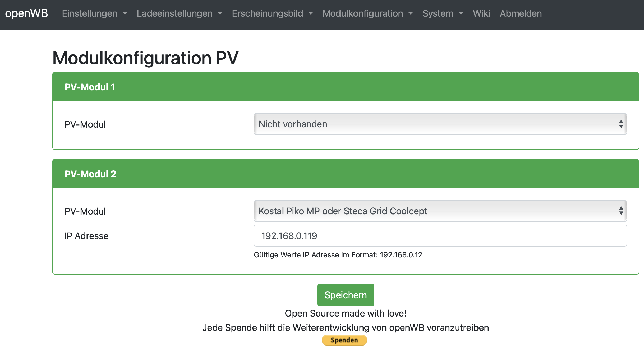
Task: Click Abmelden to log out
Action: pos(521,13)
